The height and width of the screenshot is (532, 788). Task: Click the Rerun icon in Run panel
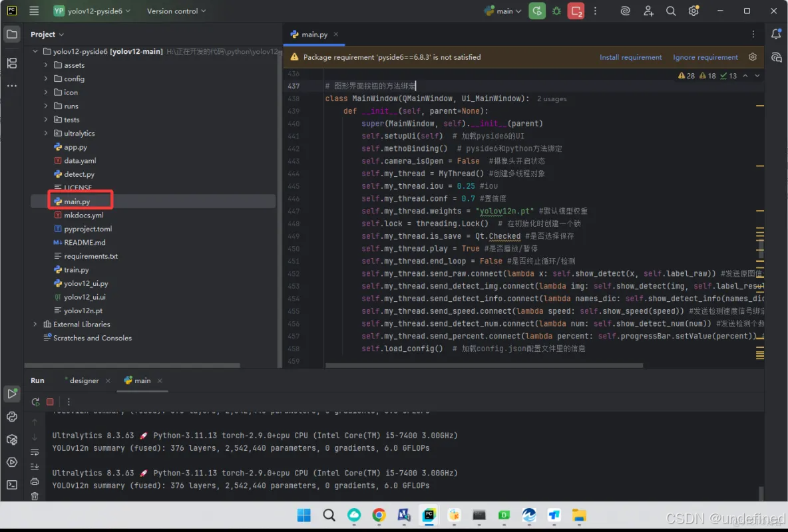pos(35,402)
